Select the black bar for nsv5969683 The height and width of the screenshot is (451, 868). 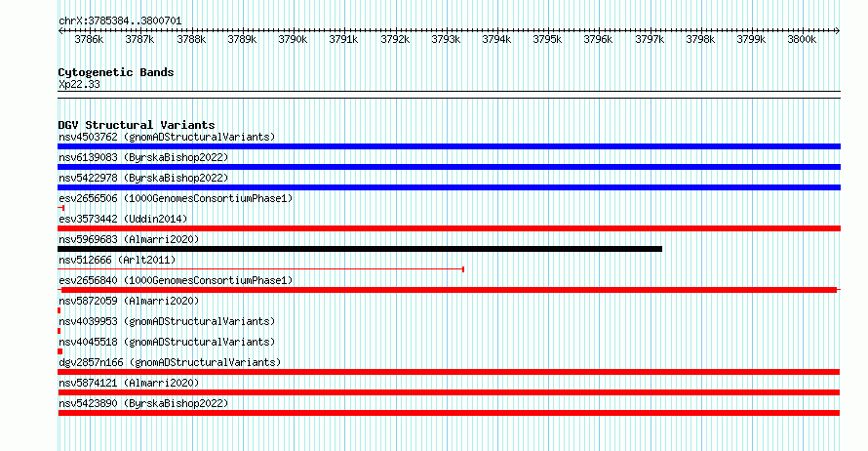pos(360,249)
